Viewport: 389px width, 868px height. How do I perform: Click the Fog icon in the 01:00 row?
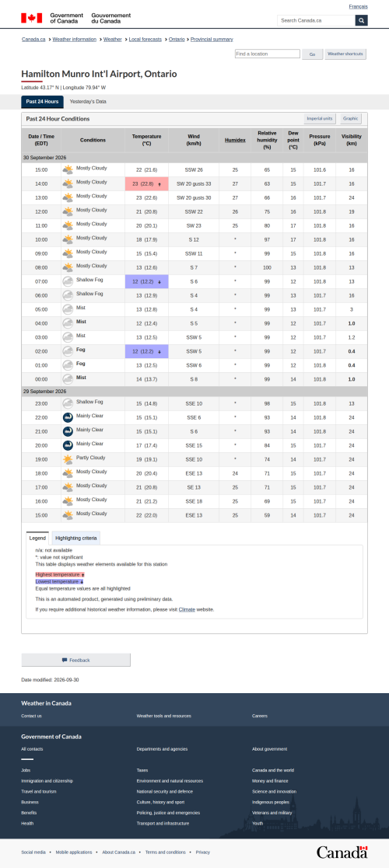coord(68,364)
